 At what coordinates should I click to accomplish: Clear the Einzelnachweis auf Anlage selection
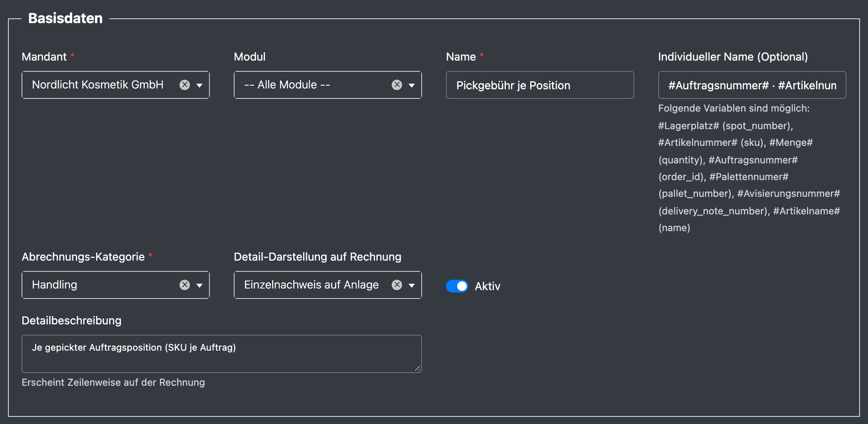pyautogui.click(x=397, y=285)
